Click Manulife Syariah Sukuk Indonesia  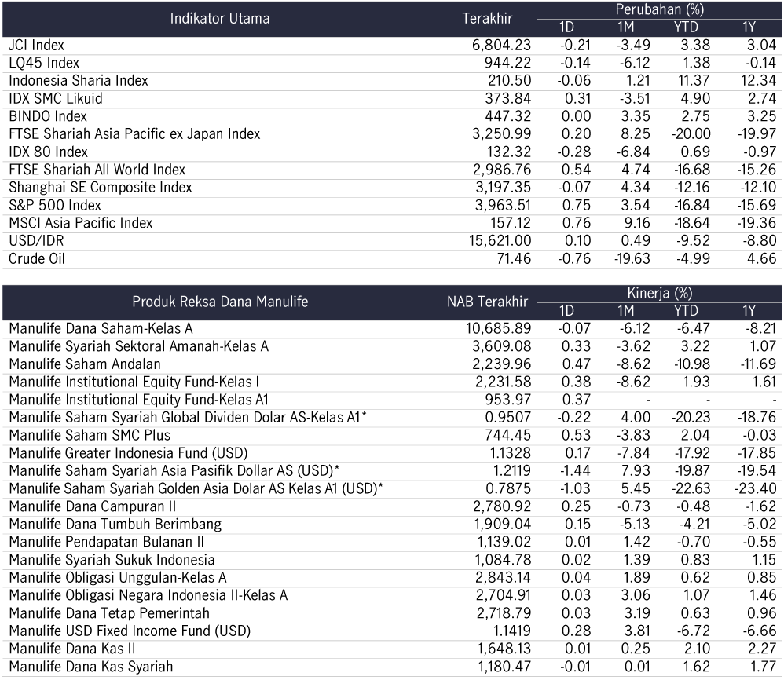pyautogui.click(x=112, y=560)
